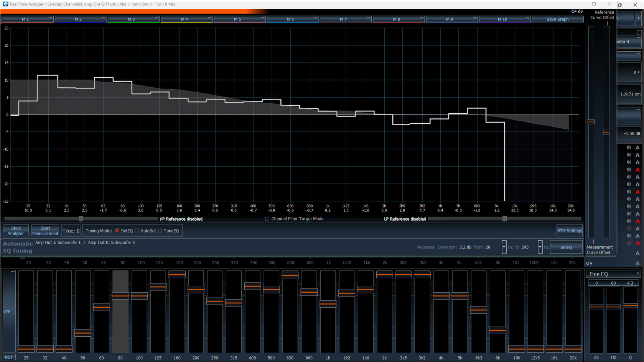The height and width of the screenshot is (362, 644).
Task: Click minus icon on M 1 tab
Action: point(50,18)
